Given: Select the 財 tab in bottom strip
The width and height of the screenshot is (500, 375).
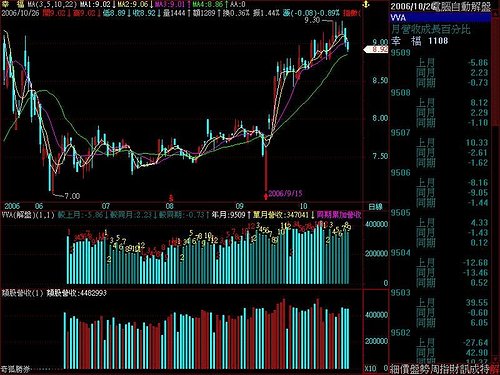Looking at the screenshot, I should coord(455,369).
